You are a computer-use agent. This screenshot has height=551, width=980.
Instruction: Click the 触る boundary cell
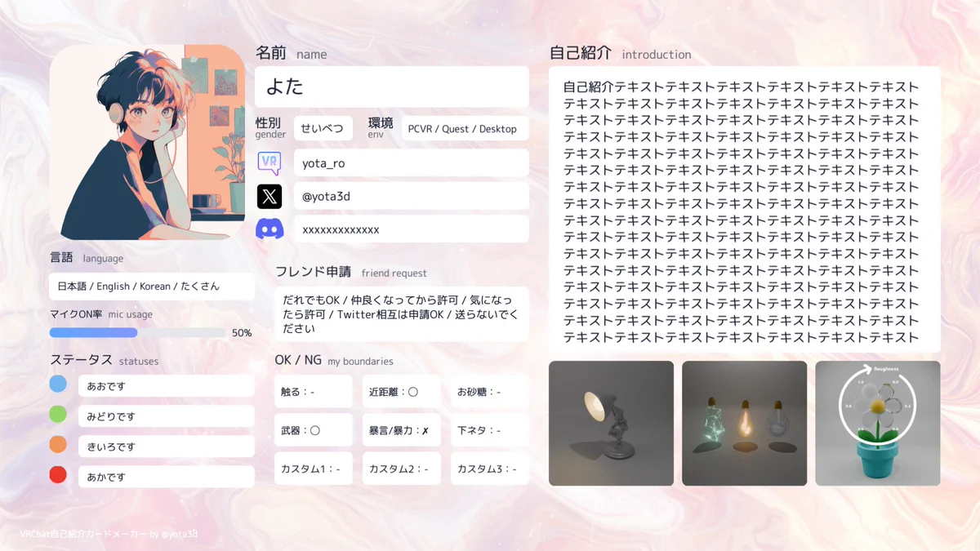tap(314, 392)
